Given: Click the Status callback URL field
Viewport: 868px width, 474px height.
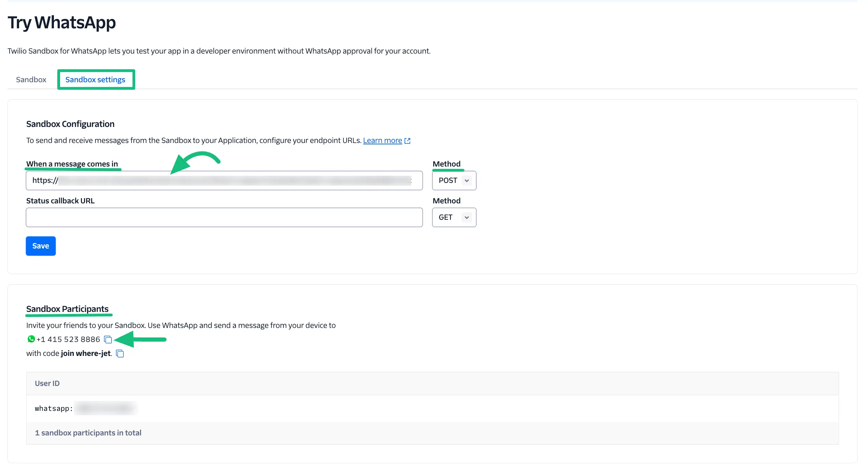Looking at the screenshot, I should [x=224, y=217].
